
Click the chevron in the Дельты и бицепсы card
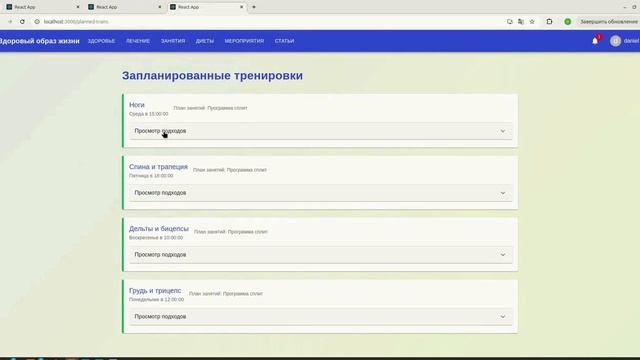pos(503,255)
